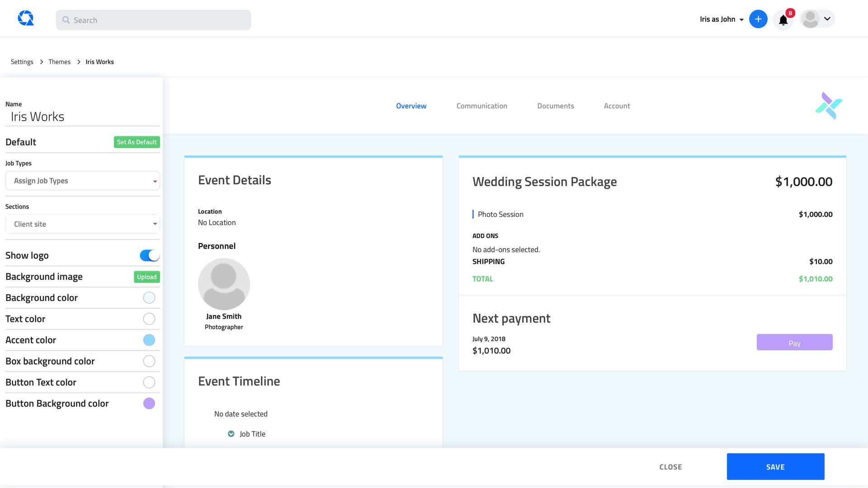The height and width of the screenshot is (488, 868).
Task: Click the user avatar in header
Action: pos(810,19)
